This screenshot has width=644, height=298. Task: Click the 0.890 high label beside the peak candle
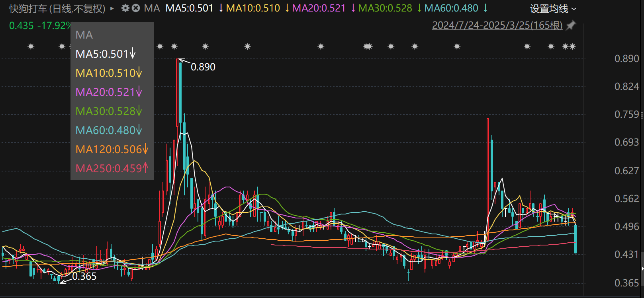(x=203, y=67)
